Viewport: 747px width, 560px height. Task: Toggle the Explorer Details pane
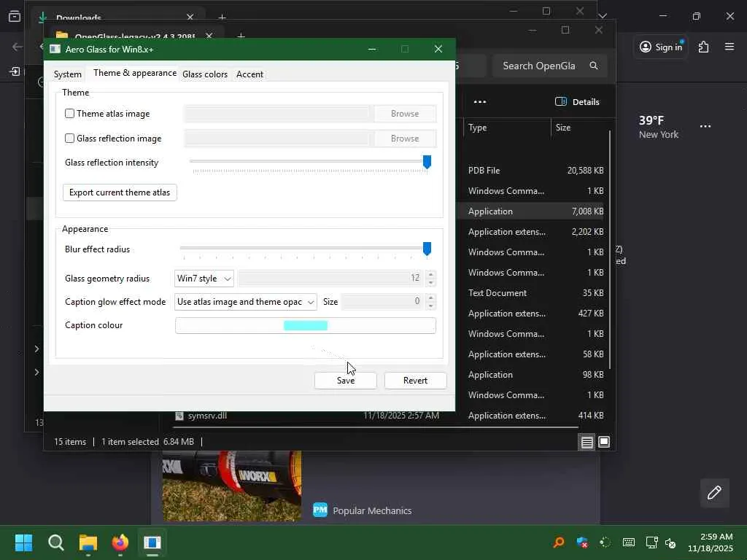(578, 102)
